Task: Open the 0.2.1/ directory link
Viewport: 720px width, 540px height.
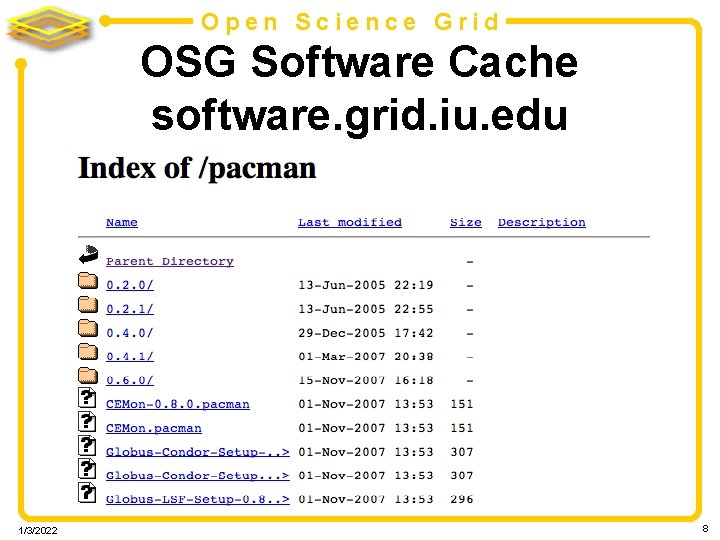Action: (x=130, y=309)
